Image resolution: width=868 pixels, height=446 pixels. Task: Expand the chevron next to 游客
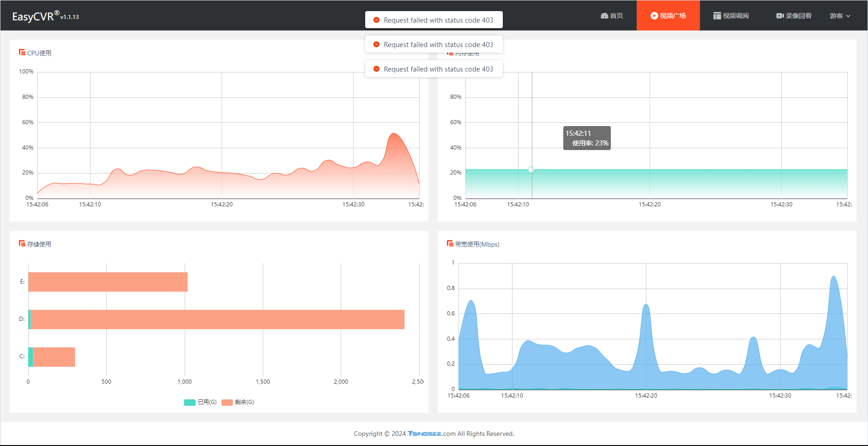tap(848, 16)
